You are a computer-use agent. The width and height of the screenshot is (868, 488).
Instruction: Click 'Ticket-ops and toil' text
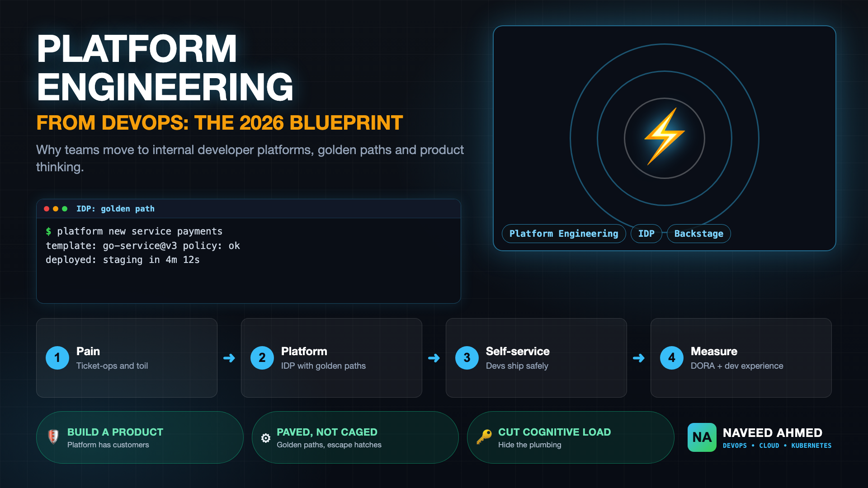(112, 366)
